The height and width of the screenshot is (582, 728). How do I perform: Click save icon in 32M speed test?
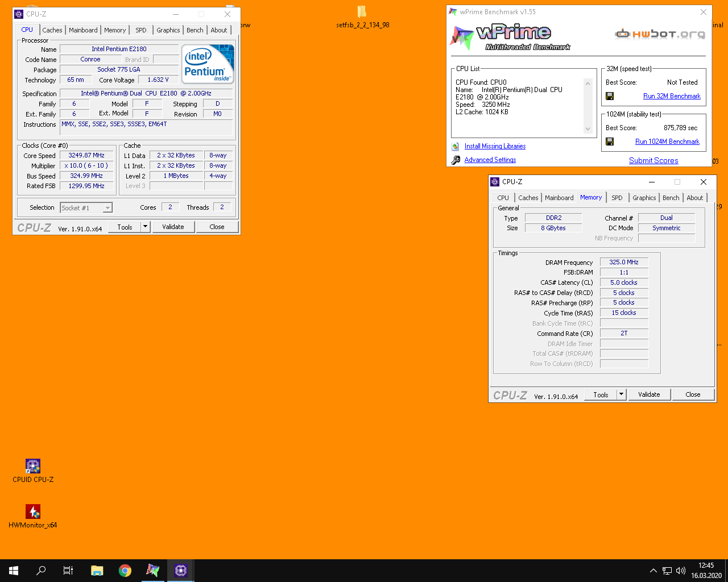pos(610,96)
